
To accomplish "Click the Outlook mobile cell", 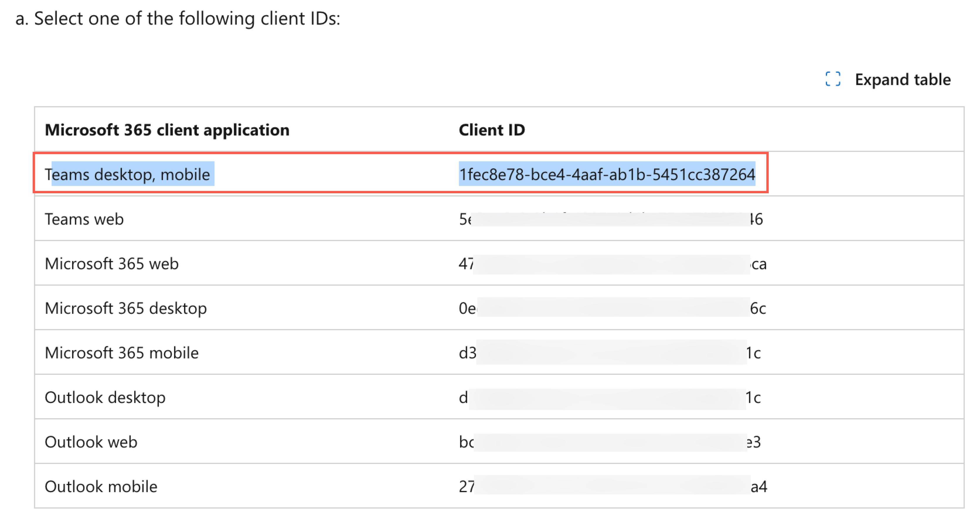I will 101,486.
